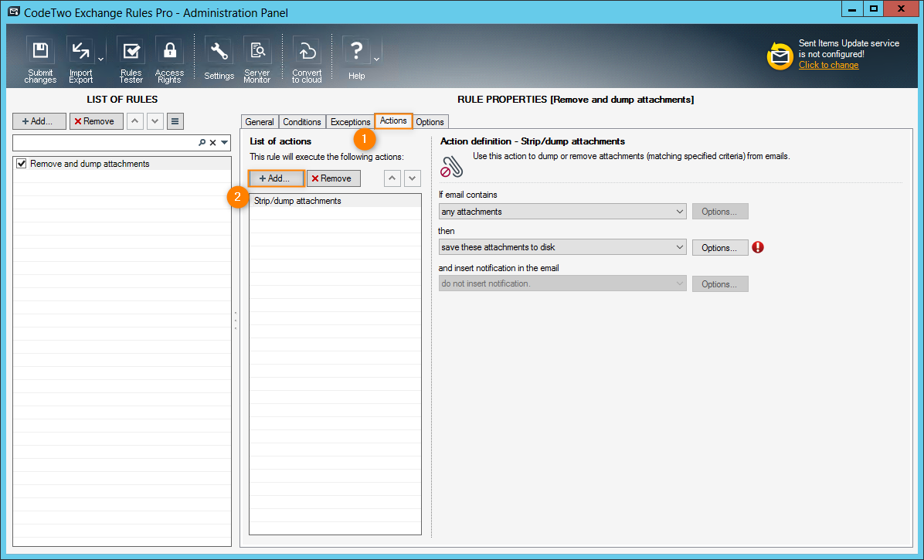Viewport: 924px width, 560px height.
Task: Launch the Rules Tester
Action: tap(131, 60)
